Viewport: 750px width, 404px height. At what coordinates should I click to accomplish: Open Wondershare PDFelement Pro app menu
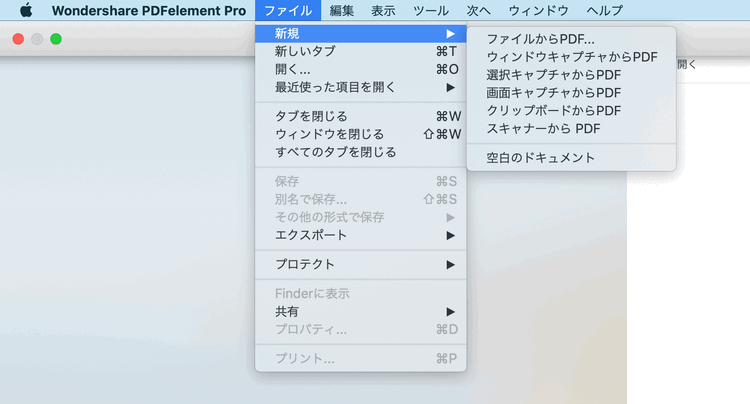point(149,11)
